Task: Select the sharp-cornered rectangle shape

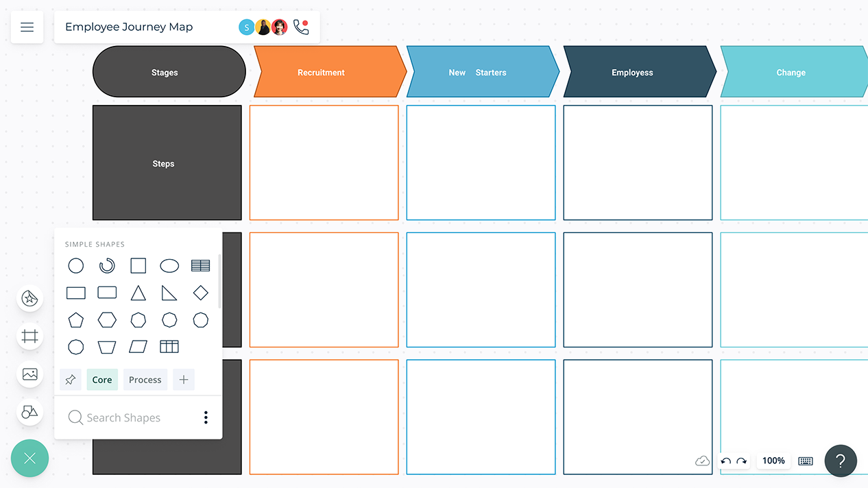Action: [x=76, y=293]
